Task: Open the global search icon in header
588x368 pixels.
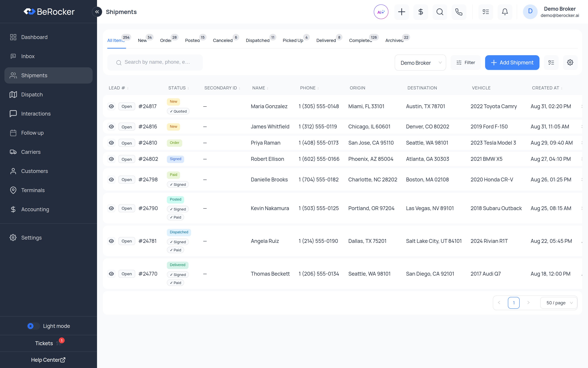Action: tap(440, 12)
